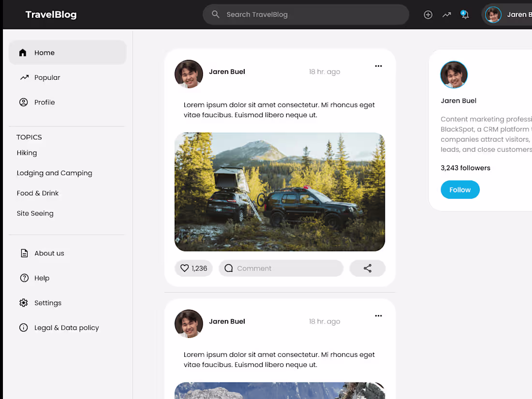
Task: Go to Home in sidebar
Action: tap(68, 53)
